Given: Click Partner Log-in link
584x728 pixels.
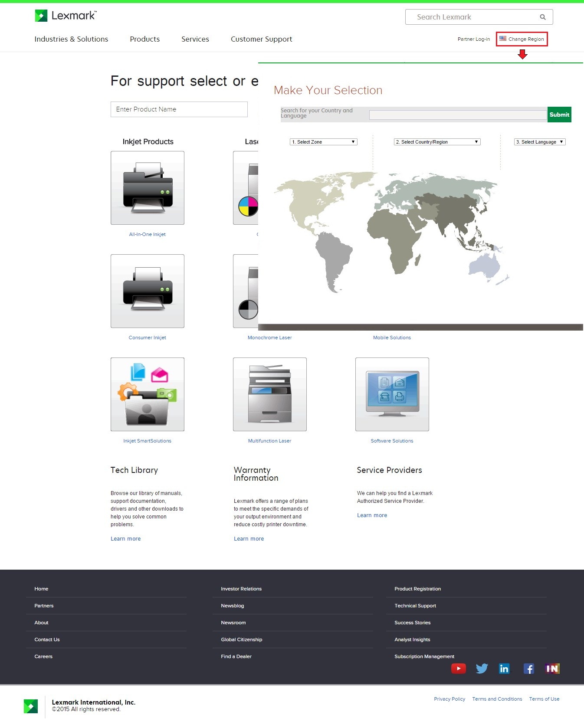Looking at the screenshot, I should click(474, 39).
